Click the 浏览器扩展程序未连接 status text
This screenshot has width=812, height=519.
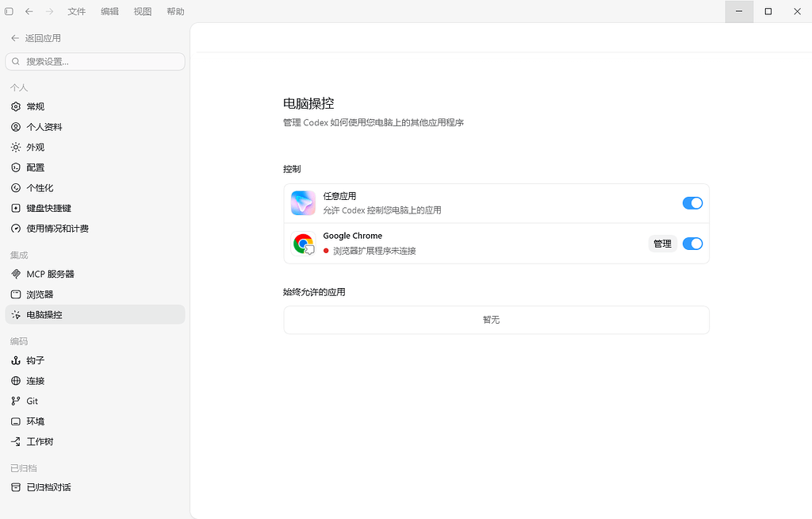click(374, 251)
